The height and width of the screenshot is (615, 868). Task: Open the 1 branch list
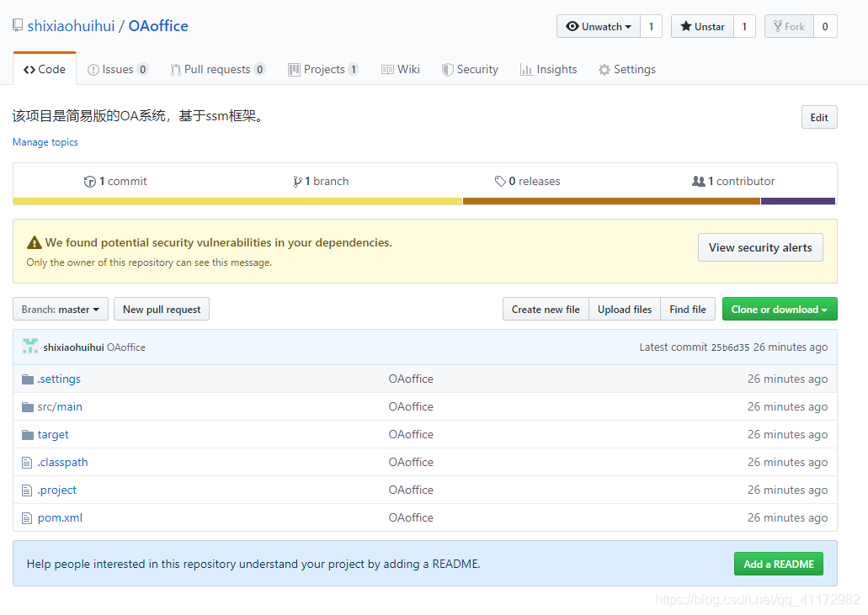[x=321, y=182]
